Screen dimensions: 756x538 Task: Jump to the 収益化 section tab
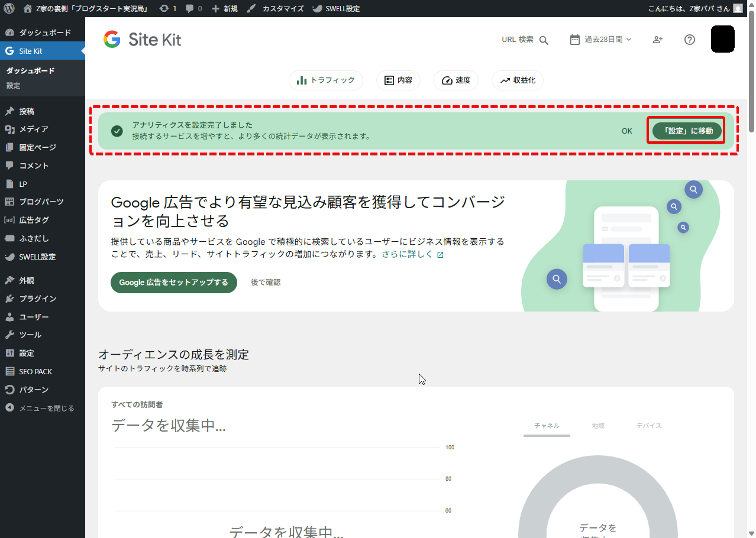point(518,80)
